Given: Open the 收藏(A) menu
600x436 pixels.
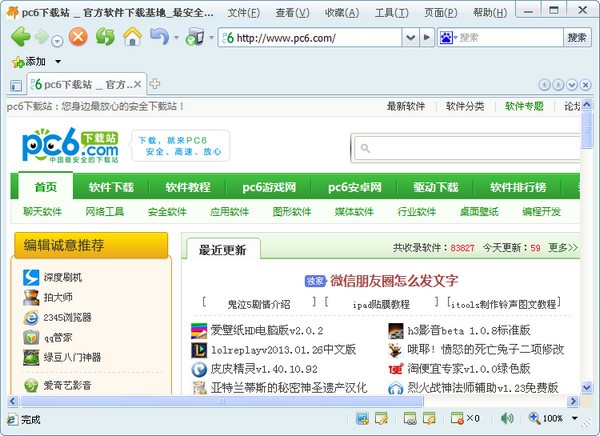Looking at the screenshot, I should click(342, 13).
